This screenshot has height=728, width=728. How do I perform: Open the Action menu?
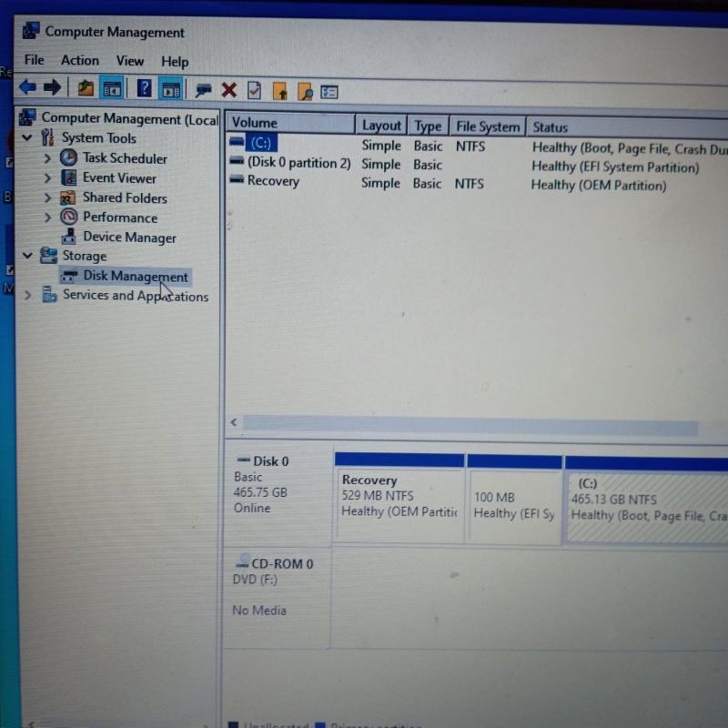point(80,60)
